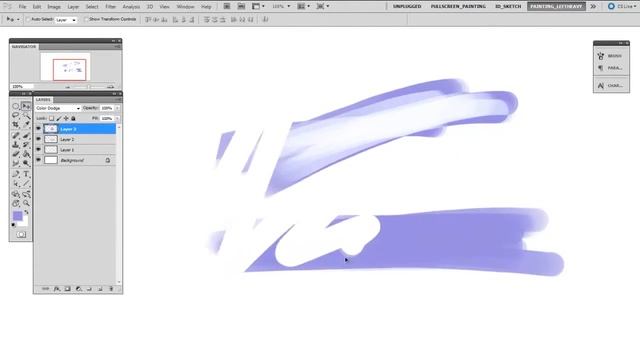Hide Layer 2 using eye icon
This screenshot has width=640, height=360.
pos(38,139)
